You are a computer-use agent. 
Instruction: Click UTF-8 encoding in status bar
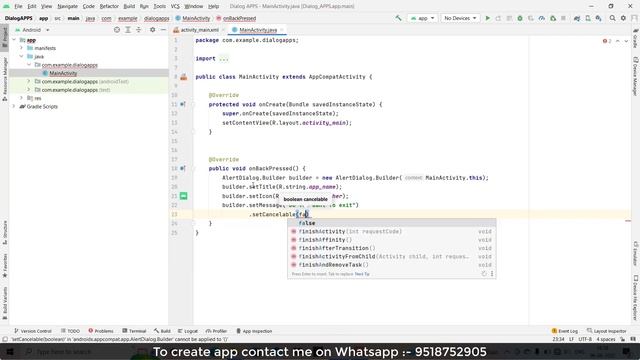pos(585,339)
